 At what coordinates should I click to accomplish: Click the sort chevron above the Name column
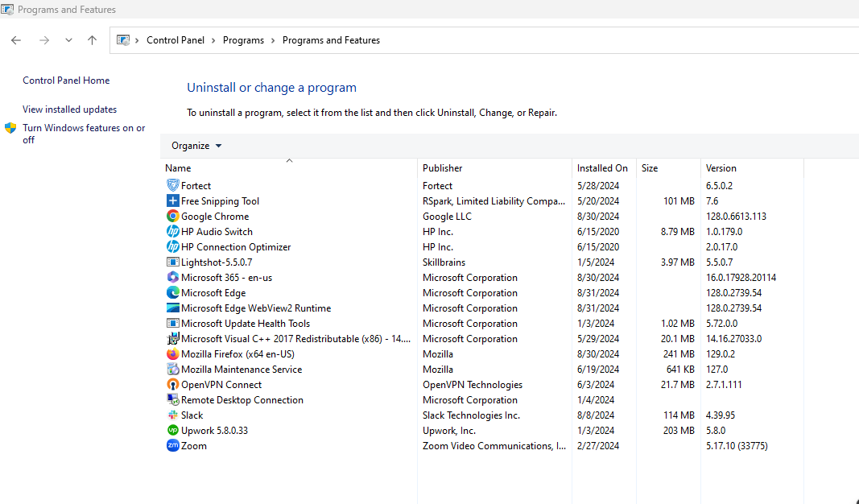click(288, 160)
